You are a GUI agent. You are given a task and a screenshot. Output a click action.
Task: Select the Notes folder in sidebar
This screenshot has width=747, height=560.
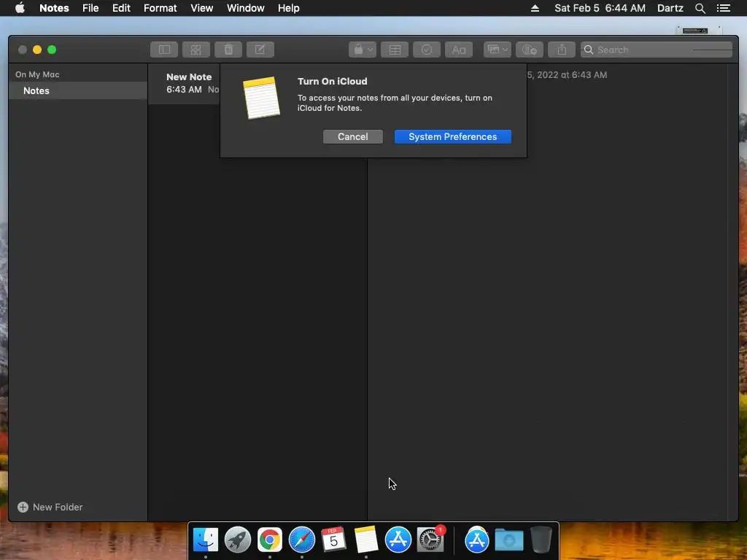click(78, 90)
